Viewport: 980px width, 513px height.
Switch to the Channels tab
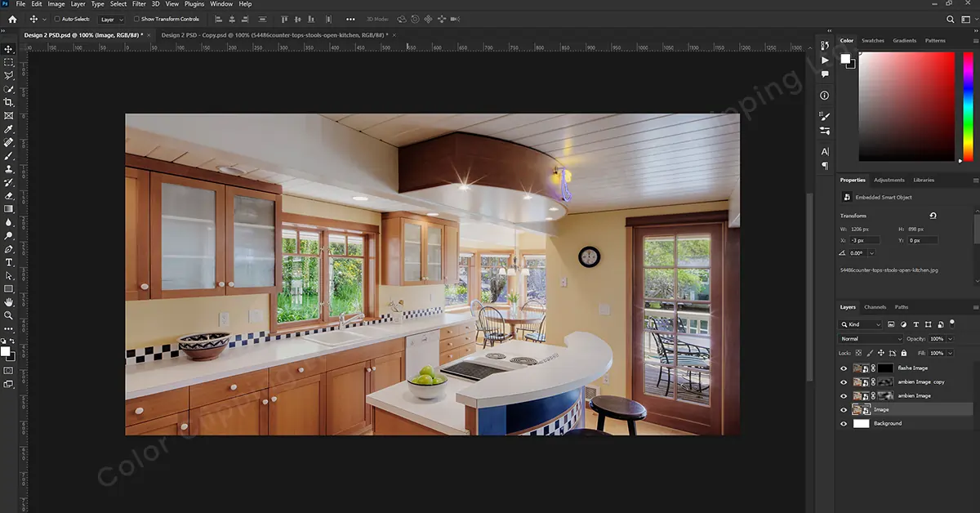[875, 308]
